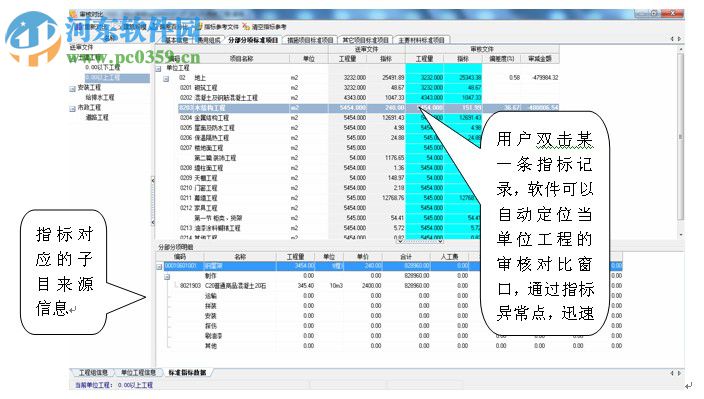Select row 0206 保温隔热工程
Screen dimensions: 704x399
(368, 138)
